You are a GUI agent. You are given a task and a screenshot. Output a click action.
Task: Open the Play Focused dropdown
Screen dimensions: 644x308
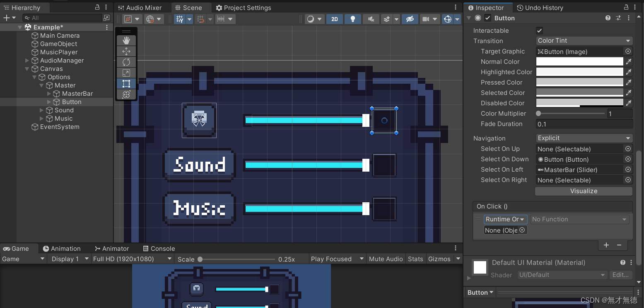click(x=337, y=259)
